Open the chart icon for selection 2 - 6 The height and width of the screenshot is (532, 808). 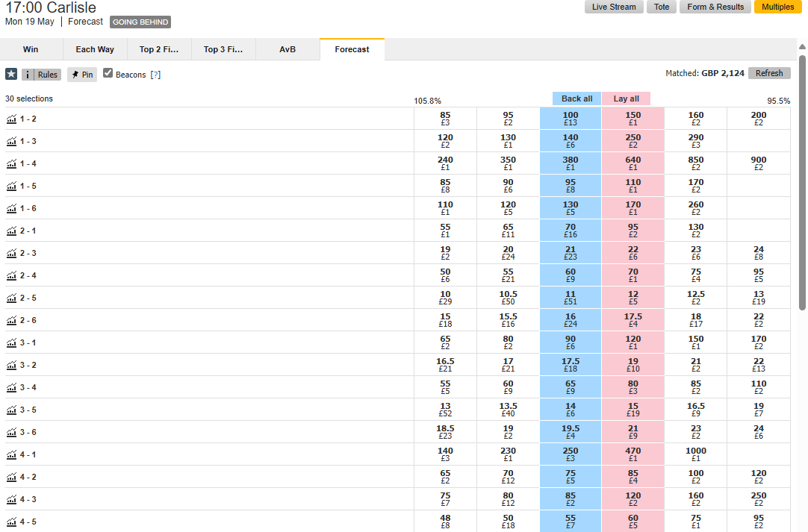click(11, 320)
